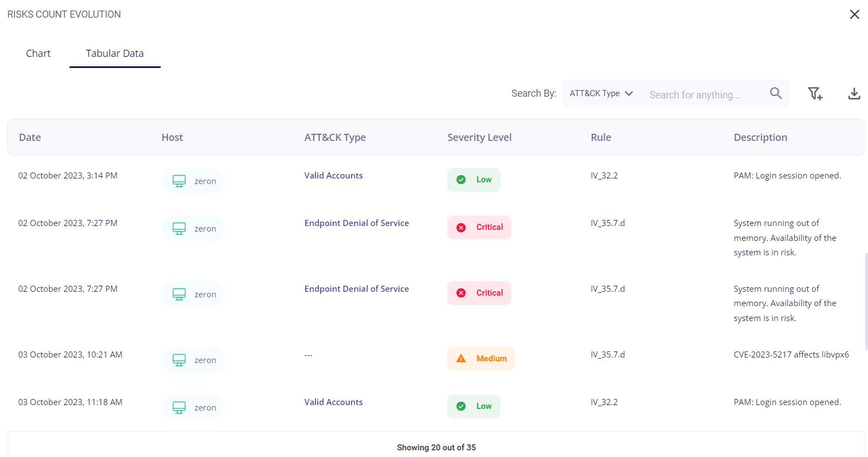Click the Search By label

pyautogui.click(x=533, y=93)
